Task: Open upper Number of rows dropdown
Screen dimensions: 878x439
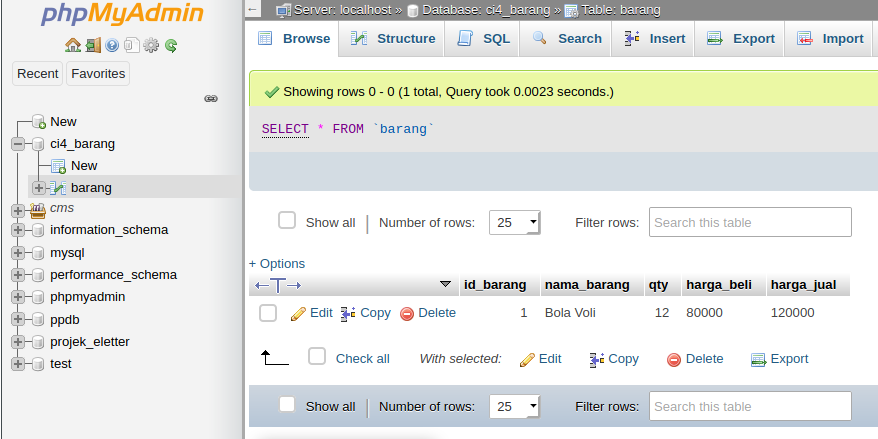Action: click(x=515, y=222)
